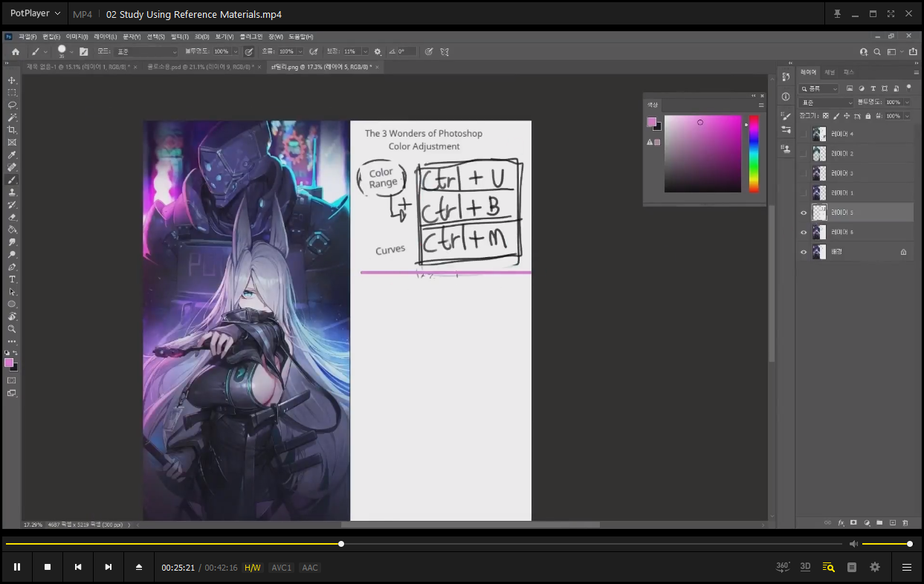Open the 파일(F) menu
Image resolution: width=924 pixels, height=584 pixels.
pyautogui.click(x=28, y=36)
